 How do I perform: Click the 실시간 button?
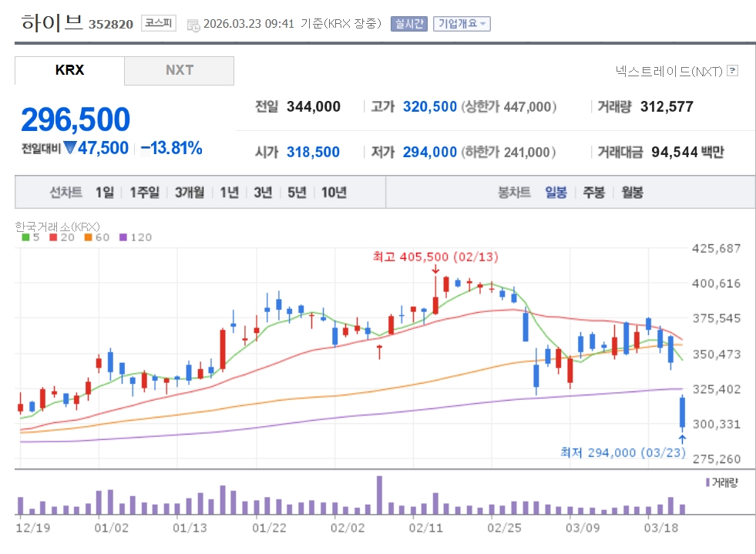click(408, 24)
